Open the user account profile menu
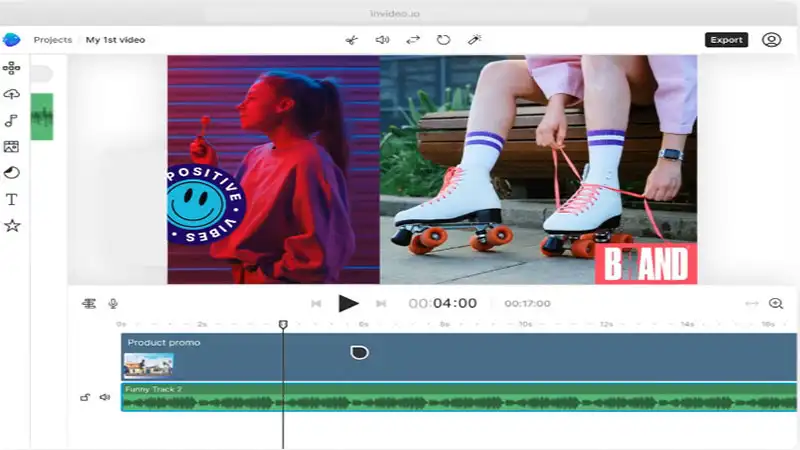 771,40
